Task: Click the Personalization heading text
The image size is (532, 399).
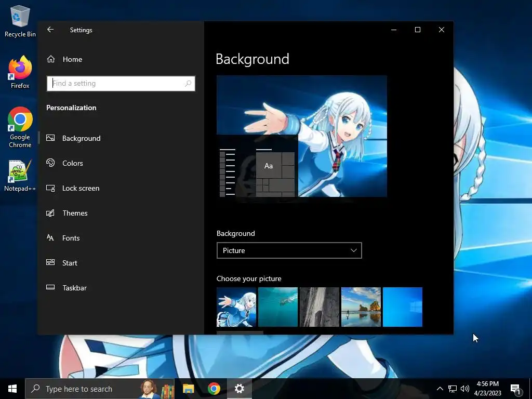Action: [x=71, y=108]
